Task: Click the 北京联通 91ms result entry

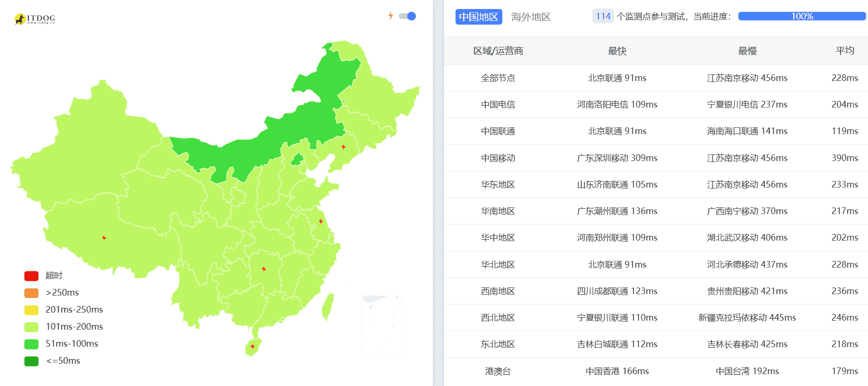Action: (x=616, y=78)
